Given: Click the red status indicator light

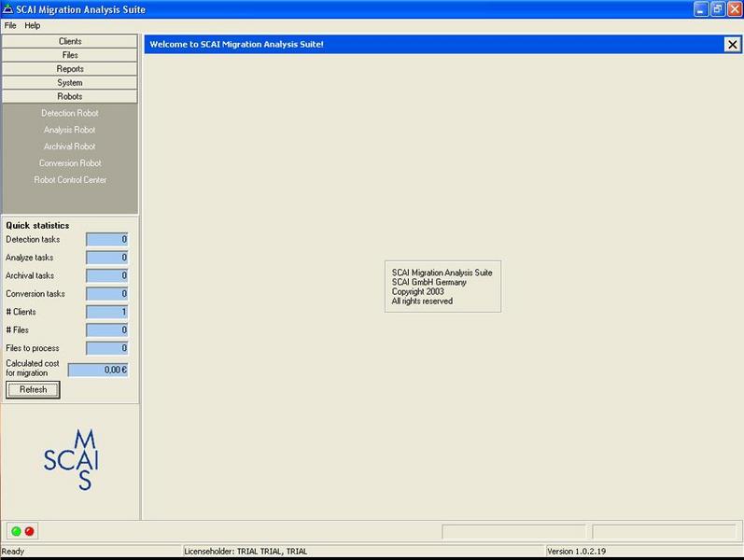Looking at the screenshot, I should click(x=30, y=531).
